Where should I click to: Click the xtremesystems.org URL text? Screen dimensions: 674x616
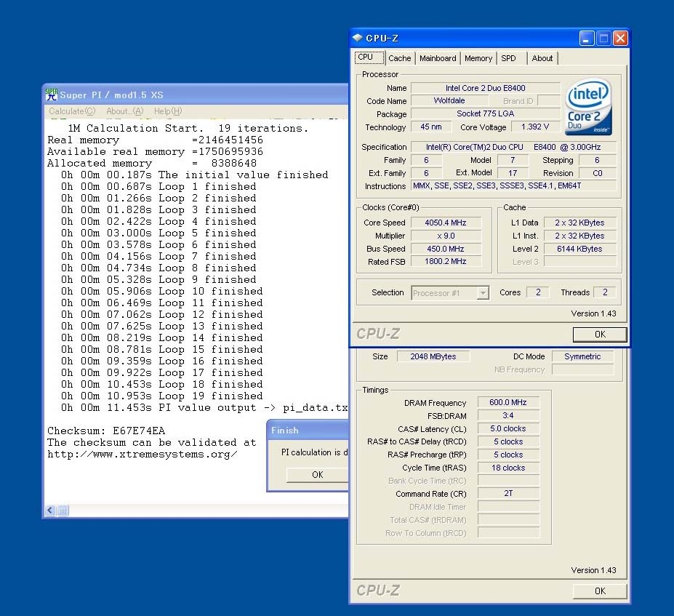tap(142, 455)
